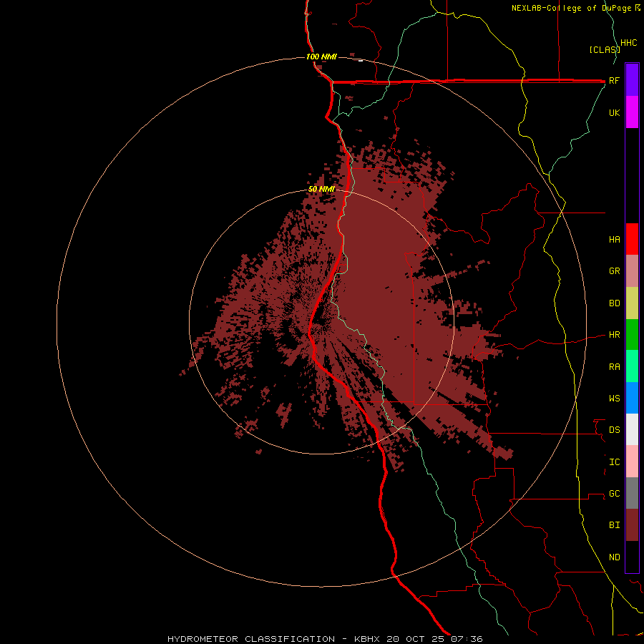The image size is (644, 644).
Task: Click the ND black legend swatch
Action: 632,557
